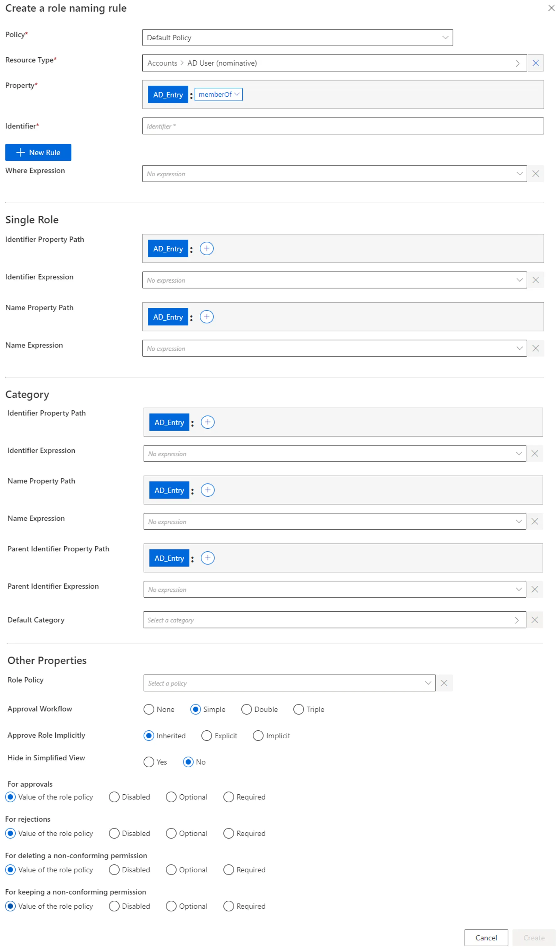Set For approvals to Disabled

pos(114,797)
